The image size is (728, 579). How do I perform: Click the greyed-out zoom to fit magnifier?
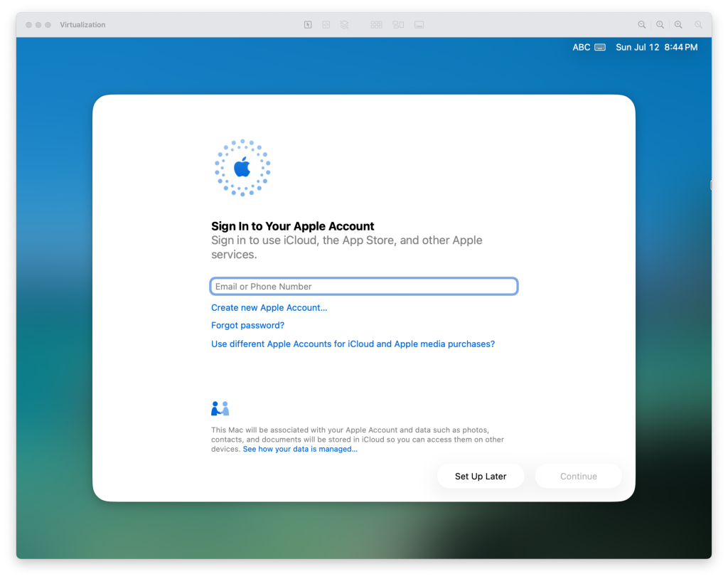pyautogui.click(x=698, y=25)
